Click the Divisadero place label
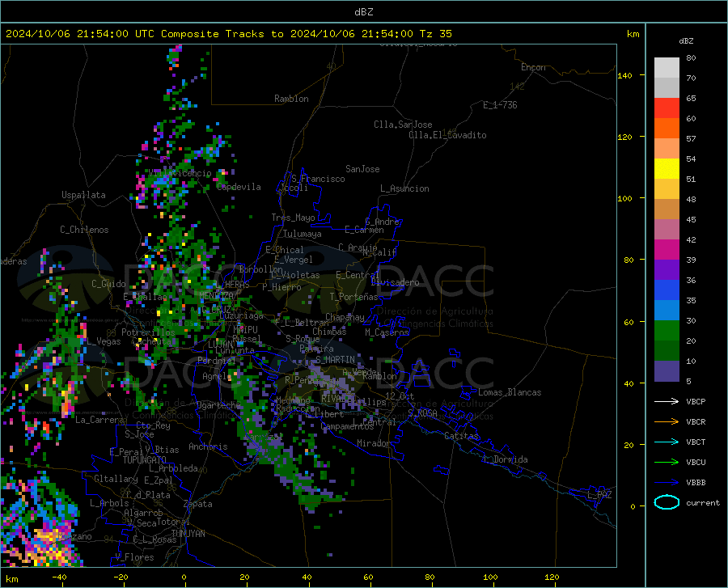Screen dimensions: 728x588 (395, 282)
